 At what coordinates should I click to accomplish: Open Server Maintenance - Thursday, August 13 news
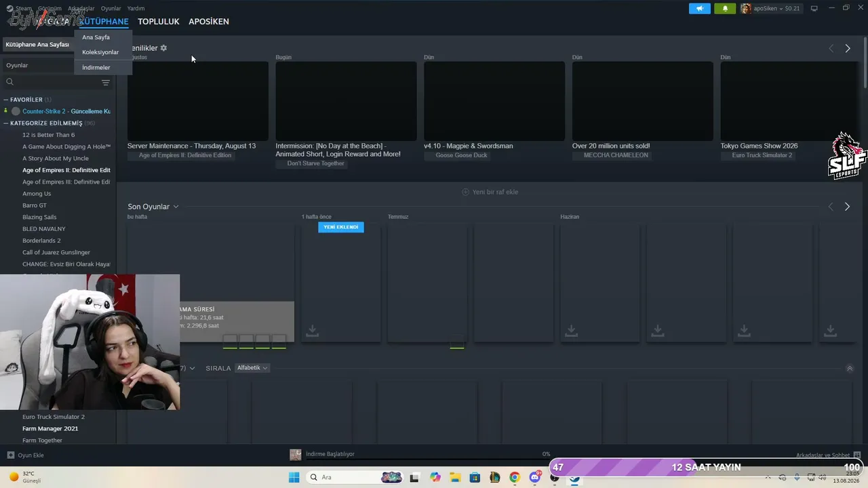[x=192, y=146]
